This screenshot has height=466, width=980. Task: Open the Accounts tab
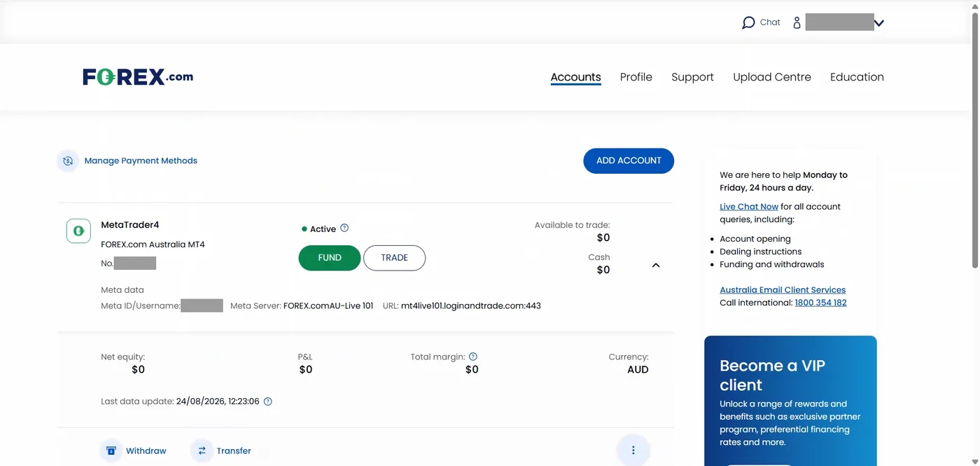click(575, 77)
